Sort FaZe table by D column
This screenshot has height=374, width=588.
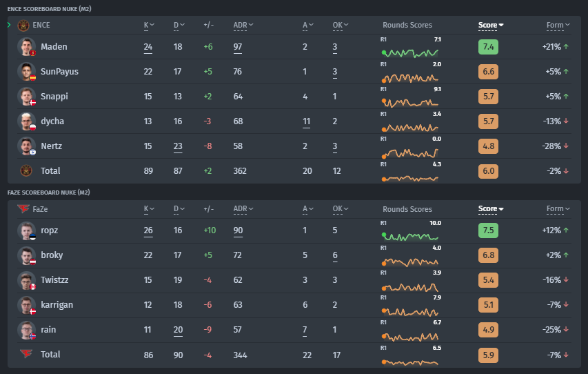click(179, 209)
